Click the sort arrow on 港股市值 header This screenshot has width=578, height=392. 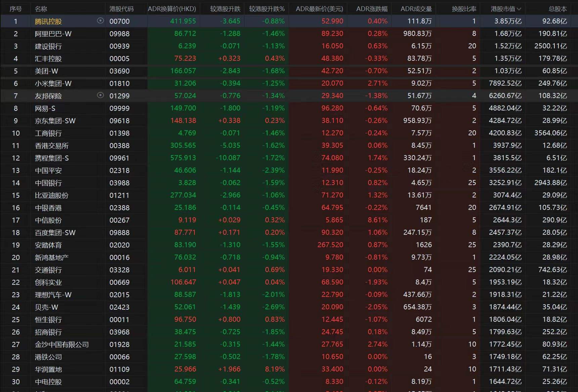(519, 9)
